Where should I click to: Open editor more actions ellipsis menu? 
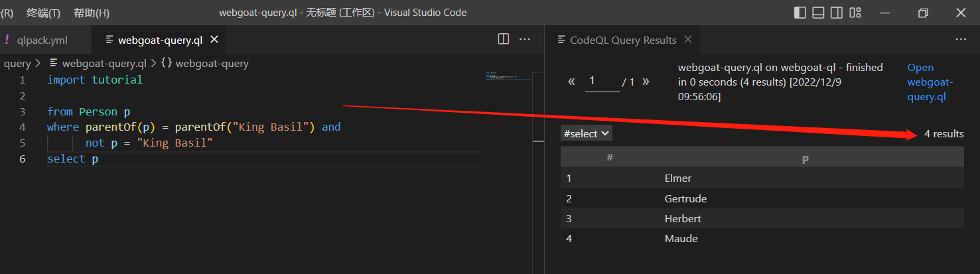[525, 39]
